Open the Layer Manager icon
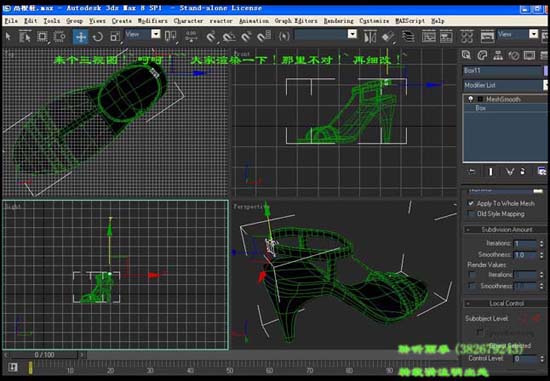Viewport: 550px width, 381px height. [408, 36]
